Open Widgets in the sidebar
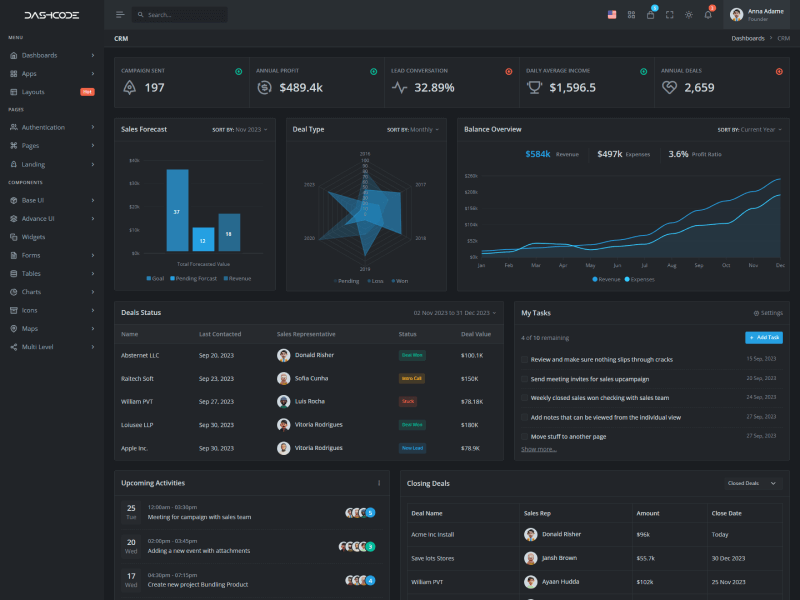The width and height of the screenshot is (800, 600). [33, 237]
